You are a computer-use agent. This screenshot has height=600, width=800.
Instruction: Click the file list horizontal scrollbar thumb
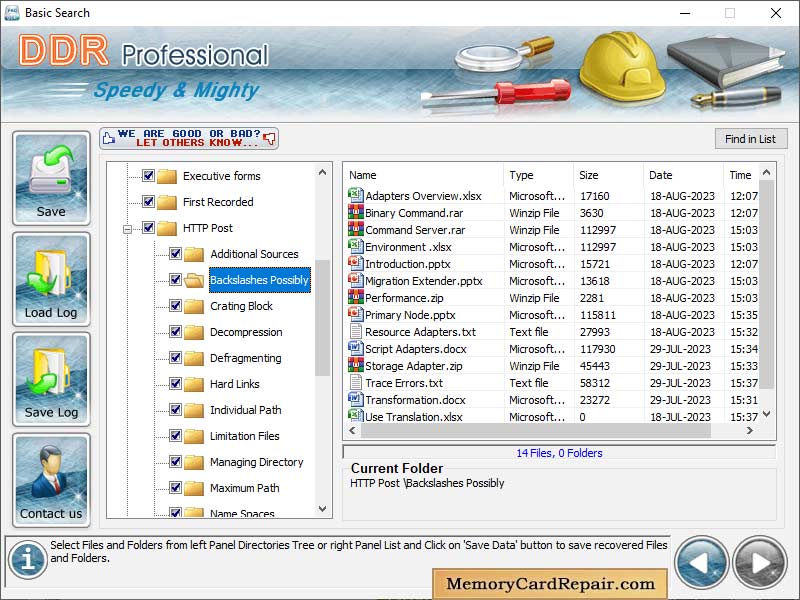click(536, 431)
